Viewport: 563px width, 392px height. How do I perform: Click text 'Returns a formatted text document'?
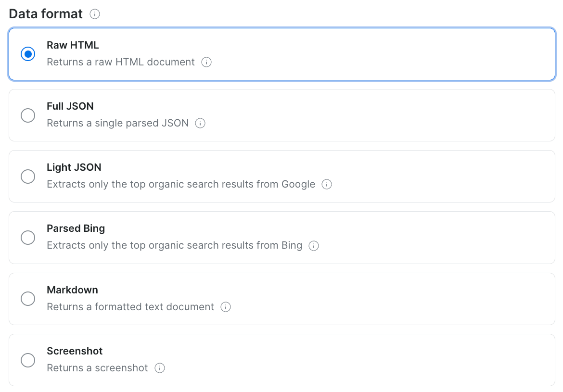point(130,307)
